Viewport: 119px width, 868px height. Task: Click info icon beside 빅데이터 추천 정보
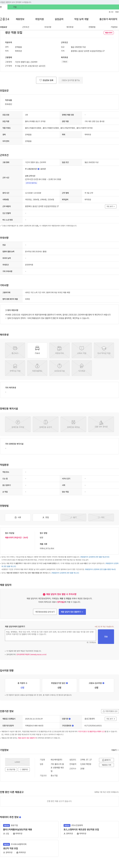(x=20, y=817)
